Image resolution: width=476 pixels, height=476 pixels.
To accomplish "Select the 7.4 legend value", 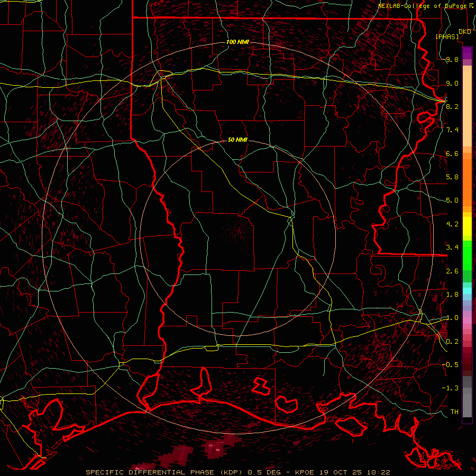I will [x=452, y=130].
